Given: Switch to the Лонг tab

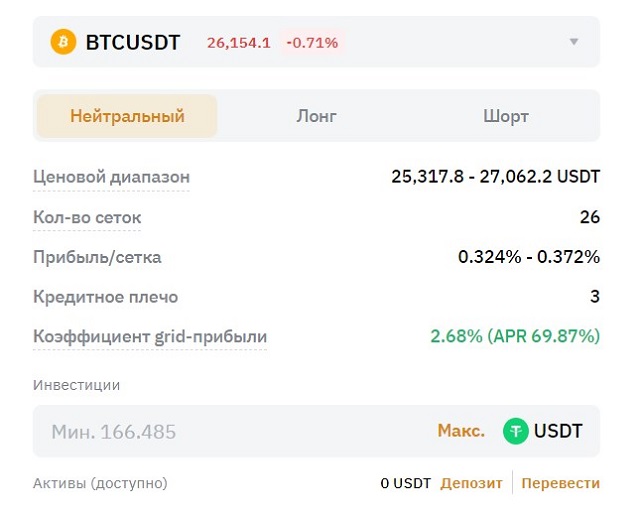Looking at the screenshot, I should (x=316, y=116).
